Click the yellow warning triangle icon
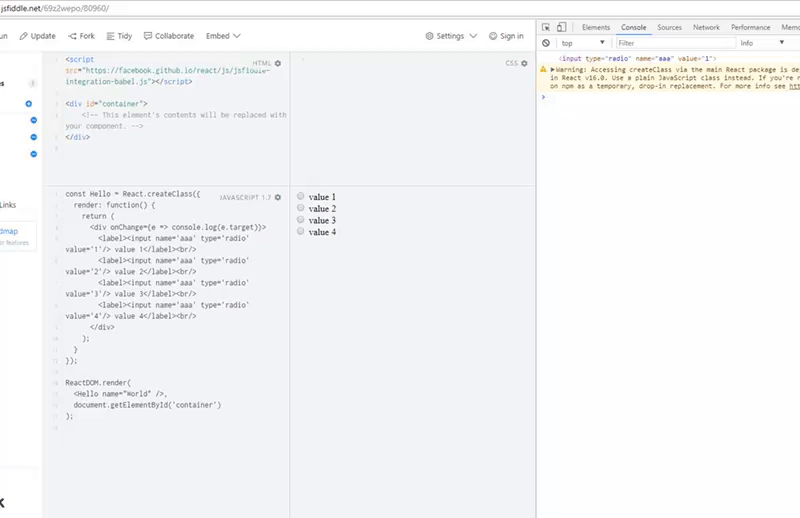 [543, 69]
